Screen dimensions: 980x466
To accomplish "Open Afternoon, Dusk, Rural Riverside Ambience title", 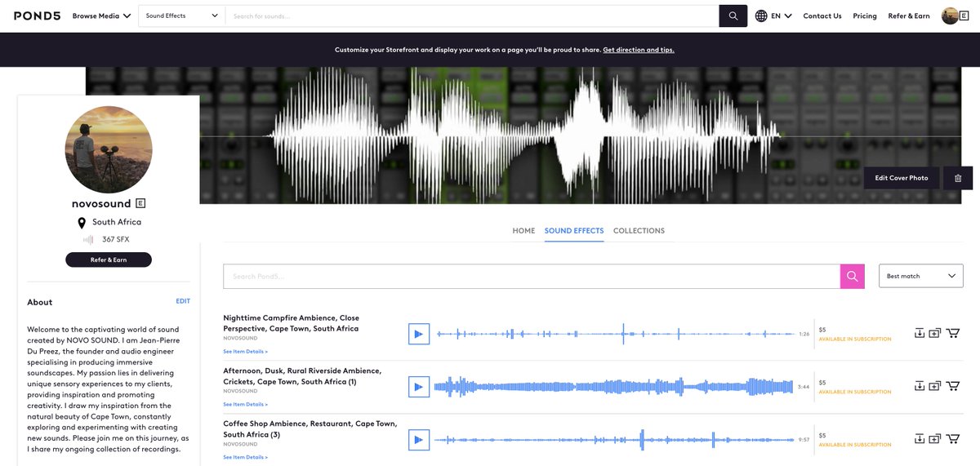I will 302,376.
